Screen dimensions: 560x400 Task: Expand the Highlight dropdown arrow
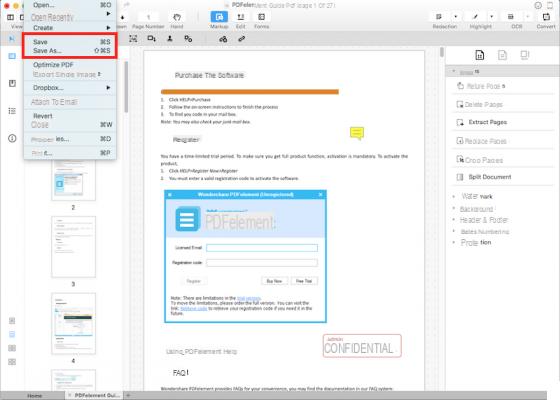(x=491, y=17)
